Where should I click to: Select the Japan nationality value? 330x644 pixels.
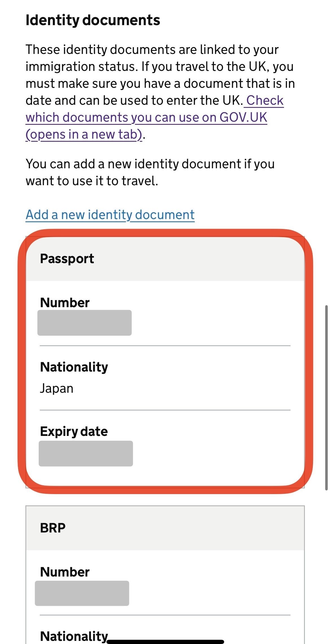57,388
